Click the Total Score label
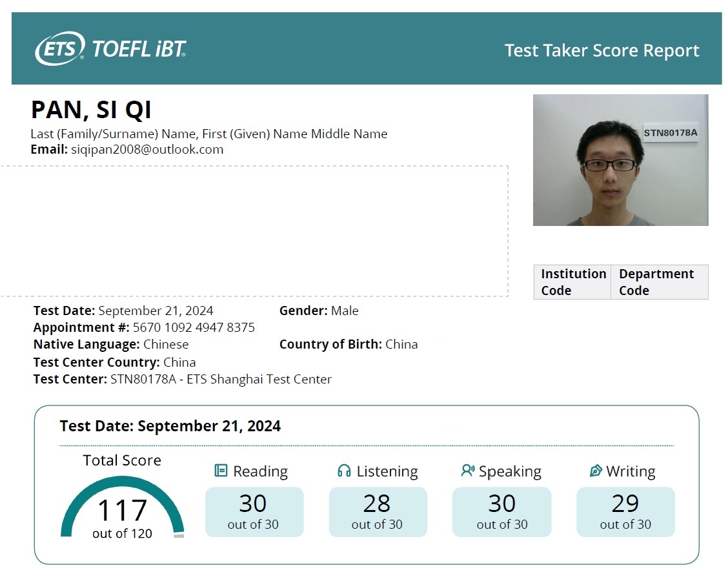The width and height of the screenshot is (728, 572). 122,460
